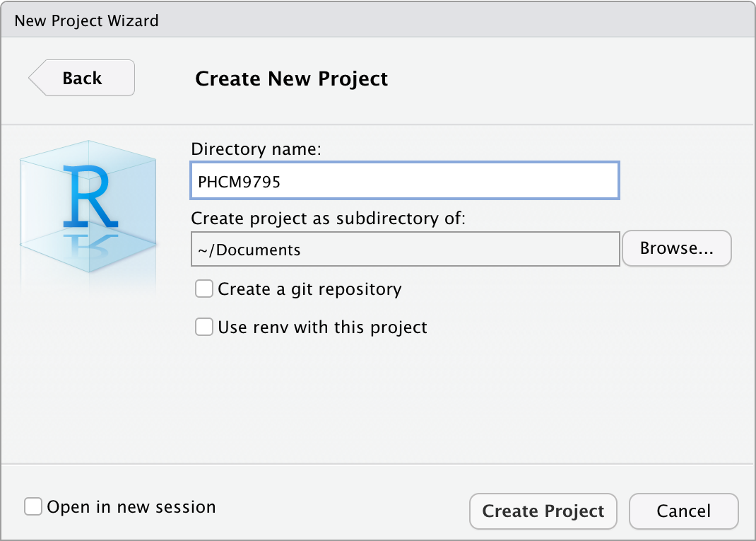756x541 pixels.
Task: Click the Directory name text field
Action: [x=405, y=181]
